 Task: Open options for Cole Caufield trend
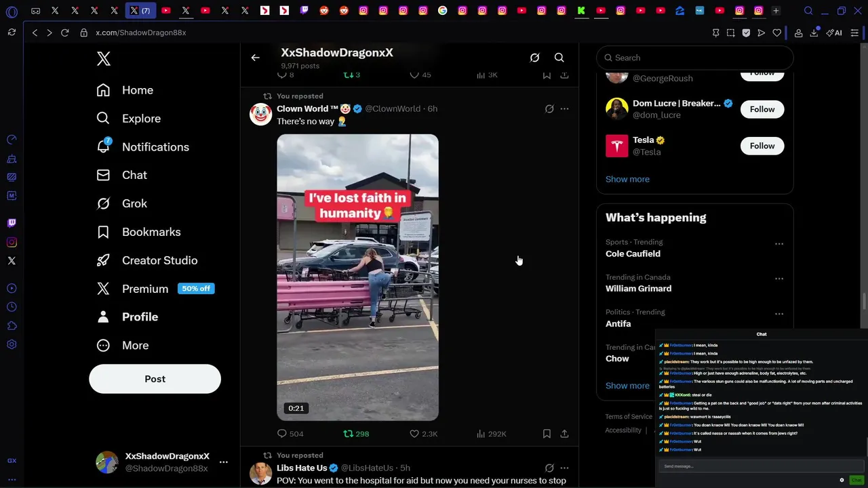coord(778,244)
